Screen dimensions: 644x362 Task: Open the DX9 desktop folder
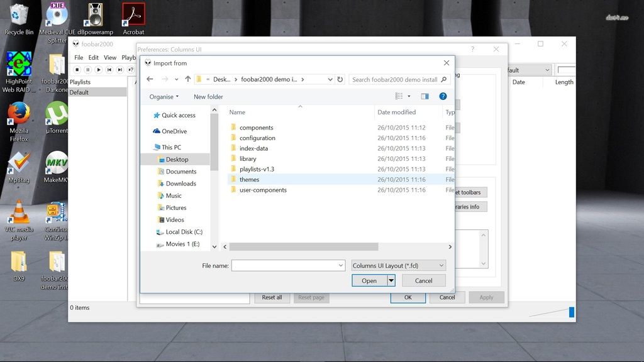tap(19, 266)
